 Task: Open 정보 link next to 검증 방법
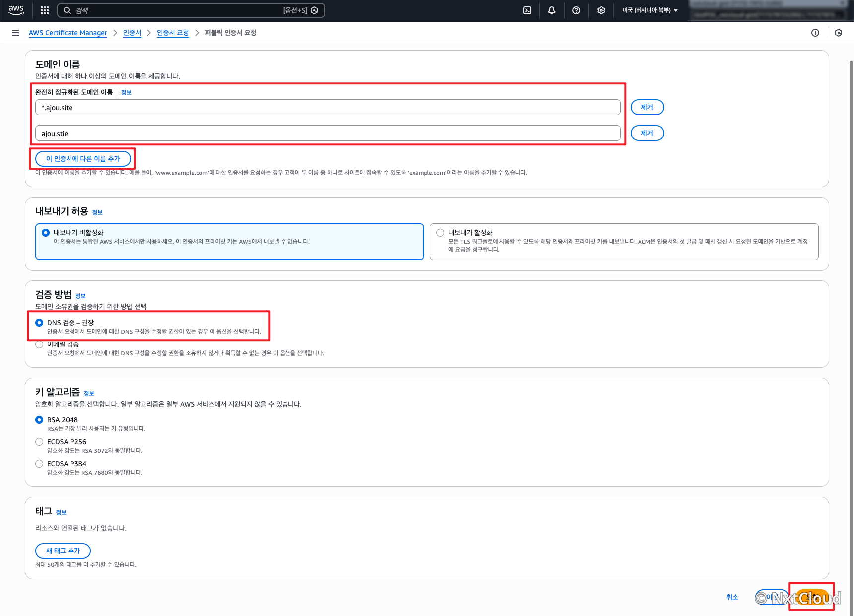coord(80,296)
